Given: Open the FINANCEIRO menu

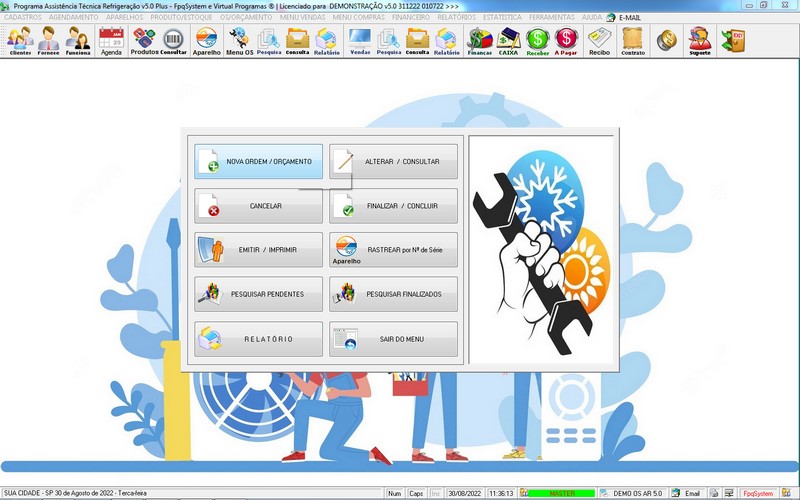Looking at the screenshot, I should (x=411, y=17).
